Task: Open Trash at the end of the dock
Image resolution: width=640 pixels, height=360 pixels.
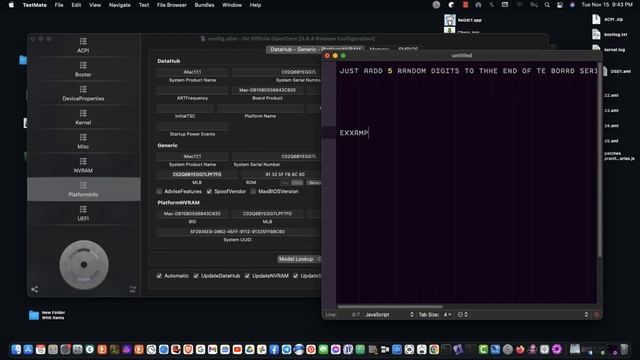Action: click(624, 349)
